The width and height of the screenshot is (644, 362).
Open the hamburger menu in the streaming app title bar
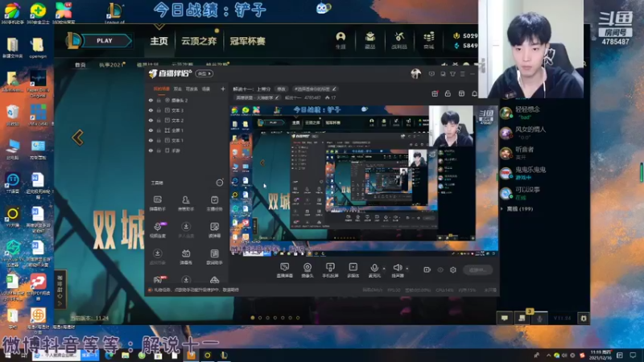462,74
